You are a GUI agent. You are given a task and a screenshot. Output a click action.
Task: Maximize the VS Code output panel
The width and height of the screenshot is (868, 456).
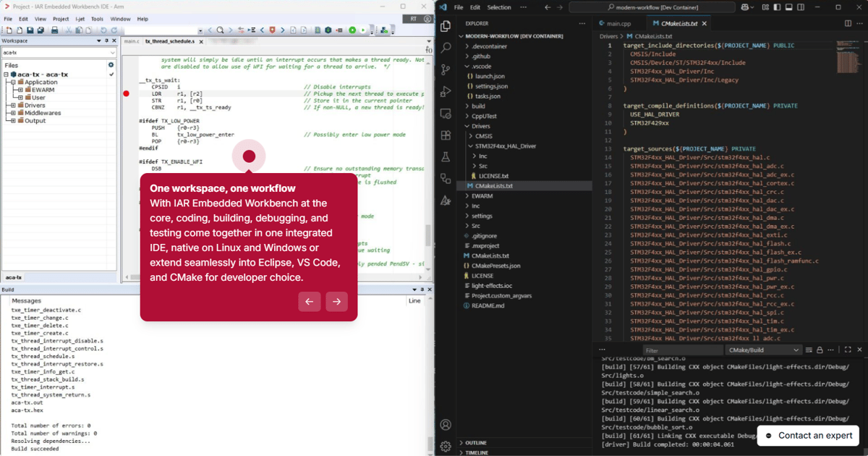[x=848, y=350]
